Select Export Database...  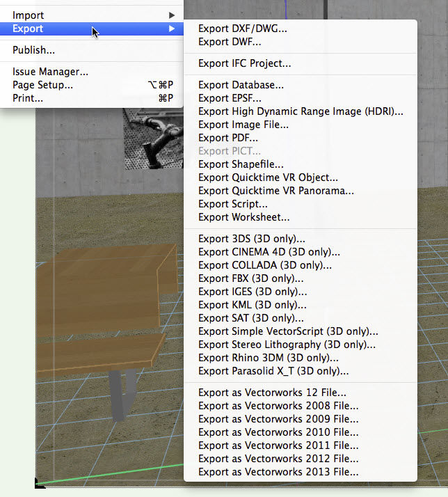click(301, 85)
